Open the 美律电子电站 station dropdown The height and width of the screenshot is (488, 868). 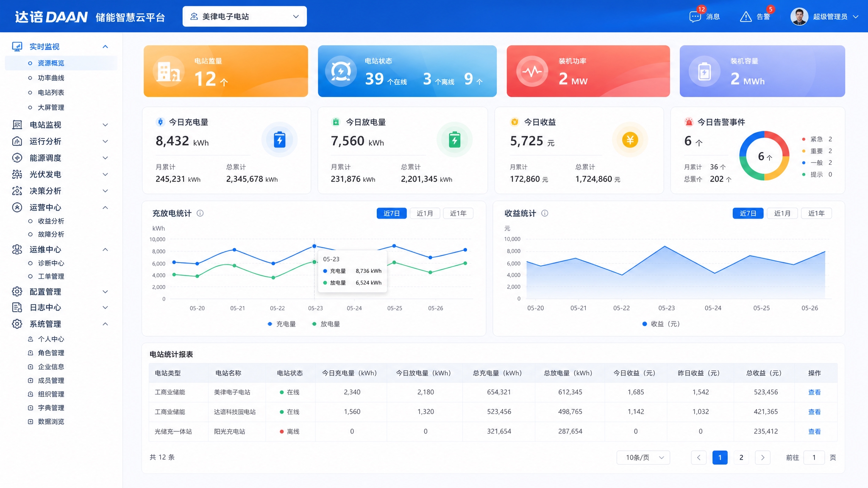(245, 17)
